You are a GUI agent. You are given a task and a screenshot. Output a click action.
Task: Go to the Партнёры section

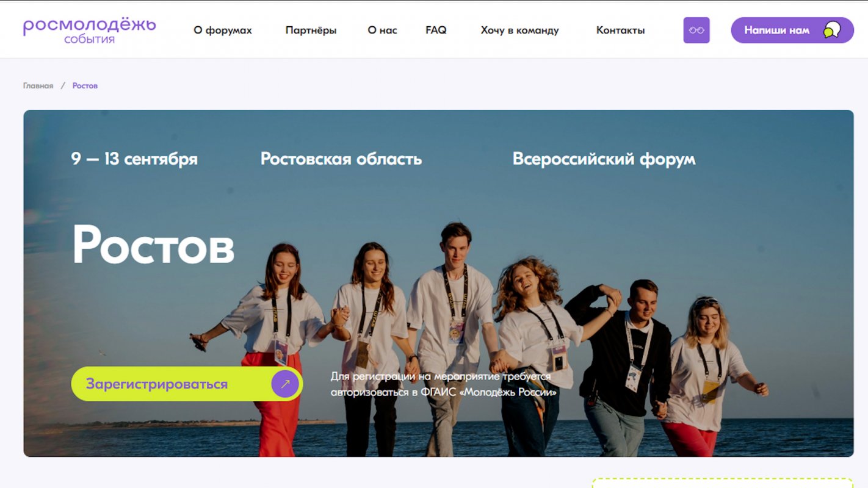tap(311, 30)
